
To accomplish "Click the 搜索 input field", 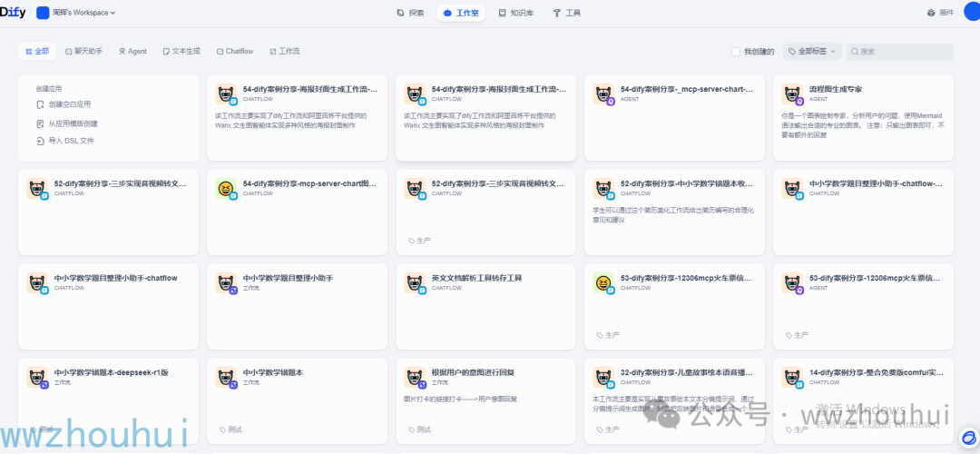I will pyautogui.click(x=899, y=51).
